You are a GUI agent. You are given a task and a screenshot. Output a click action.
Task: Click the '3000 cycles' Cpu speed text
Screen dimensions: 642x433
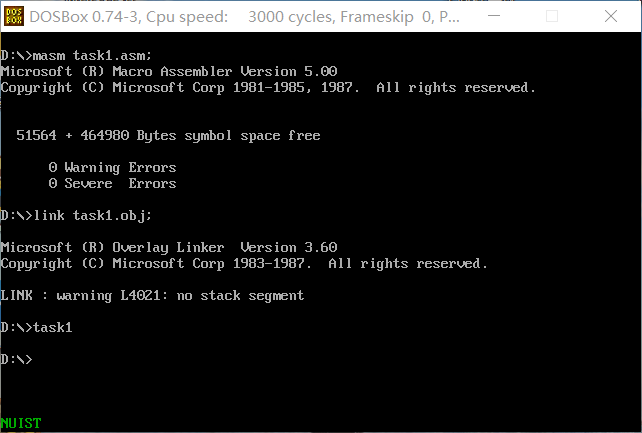point(291,17)
